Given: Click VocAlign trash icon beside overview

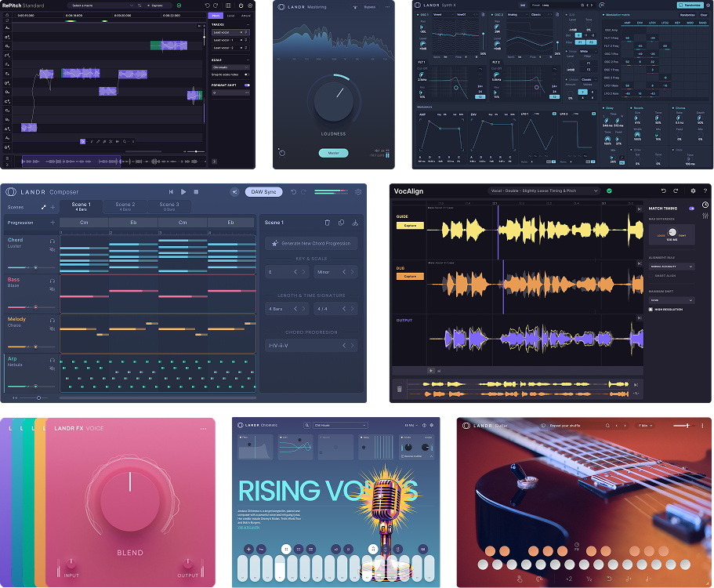Looking at the screenshot, I should (400, 389).
